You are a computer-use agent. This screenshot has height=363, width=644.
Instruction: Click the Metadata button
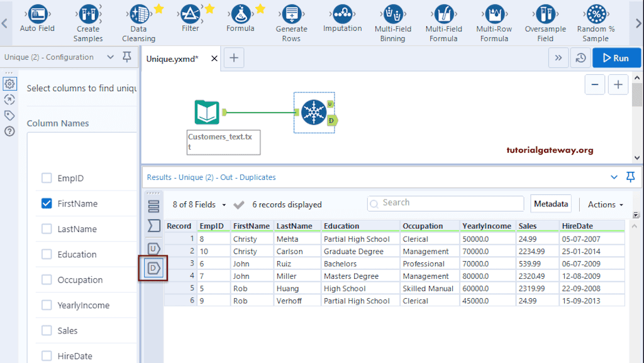[x=551, y=203]
